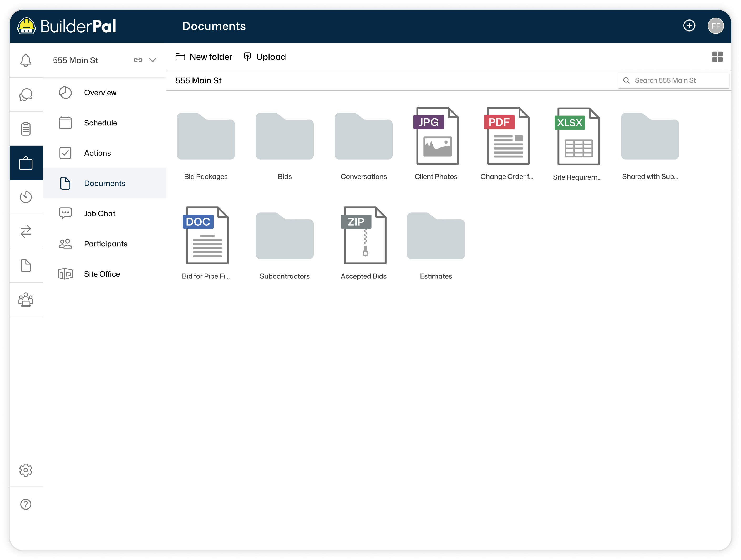Screen dimensions: 741x560
Task: Click the copy link icon beside 555 Main St
Action: [138, 60]
